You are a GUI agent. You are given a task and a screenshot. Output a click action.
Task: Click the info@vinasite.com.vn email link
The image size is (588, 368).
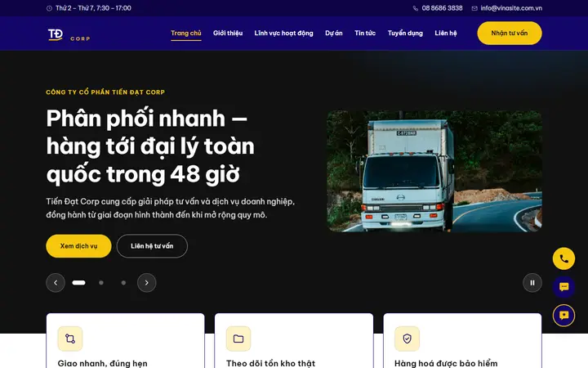pos(511,8)
